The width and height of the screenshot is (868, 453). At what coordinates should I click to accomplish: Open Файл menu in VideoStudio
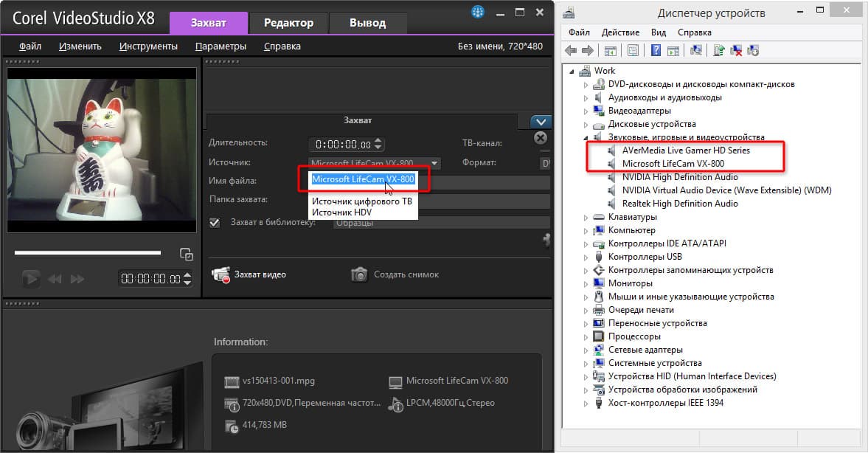click(30, 46)
